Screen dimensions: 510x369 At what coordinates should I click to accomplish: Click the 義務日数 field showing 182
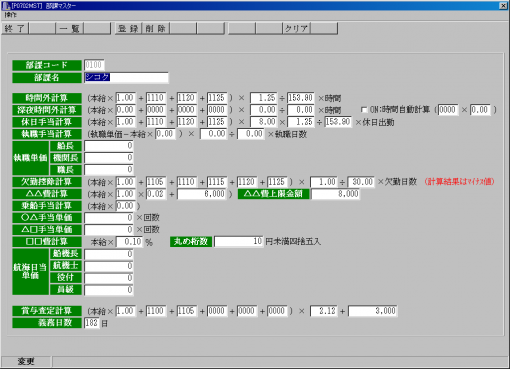point(92,323)
